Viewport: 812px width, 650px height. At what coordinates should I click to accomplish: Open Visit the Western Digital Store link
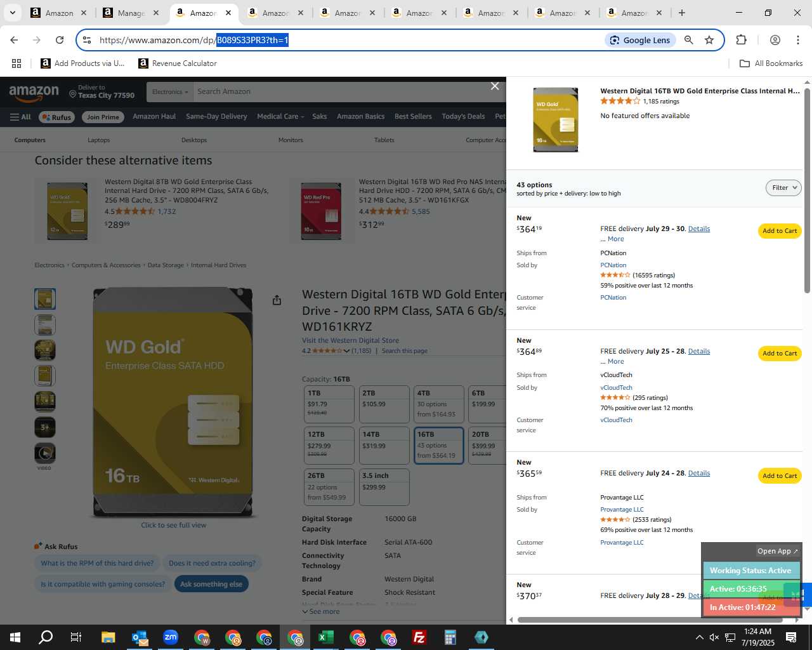[350, 341]
